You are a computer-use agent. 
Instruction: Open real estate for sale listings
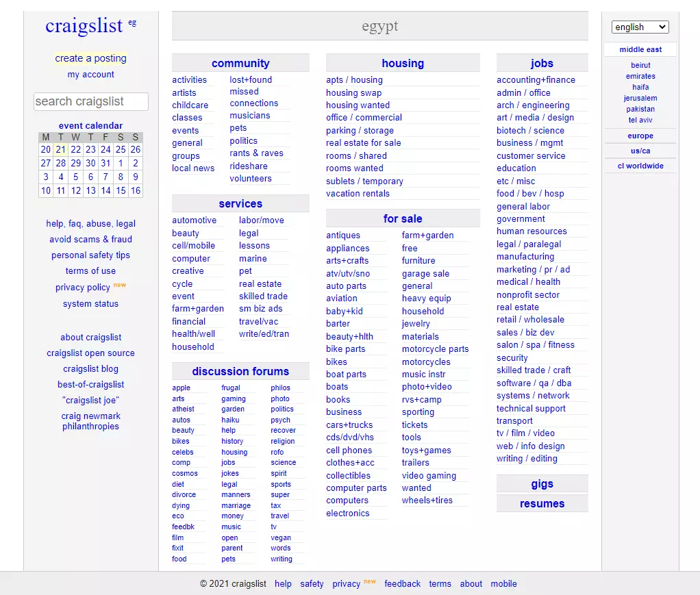click(364, 143)
